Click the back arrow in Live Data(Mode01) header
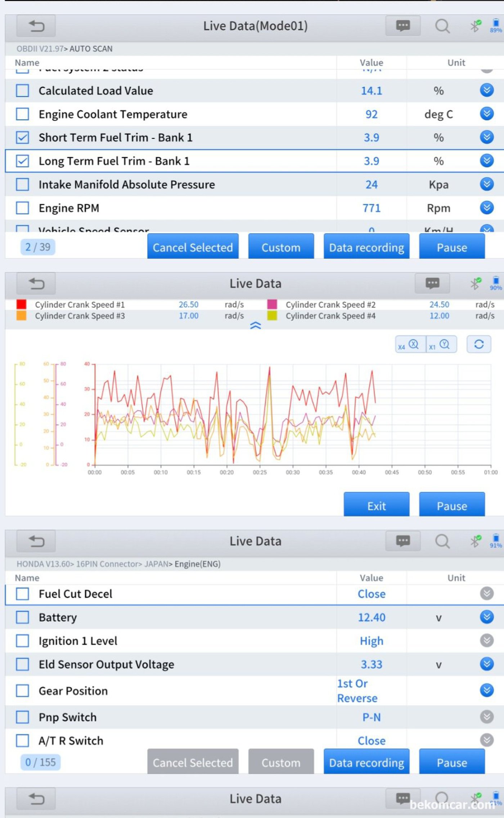Screen dimensions: 504x818 pos(36,26)
